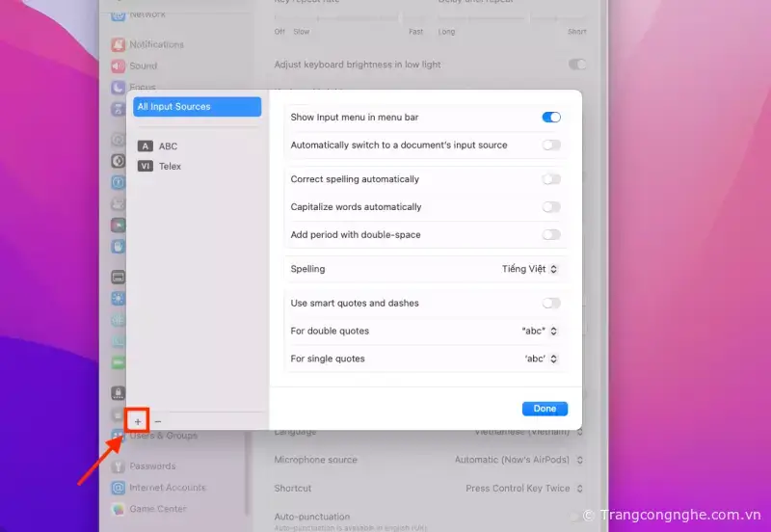
Task: Enable Use smart quotes and dashes
Action: [550, 304]
